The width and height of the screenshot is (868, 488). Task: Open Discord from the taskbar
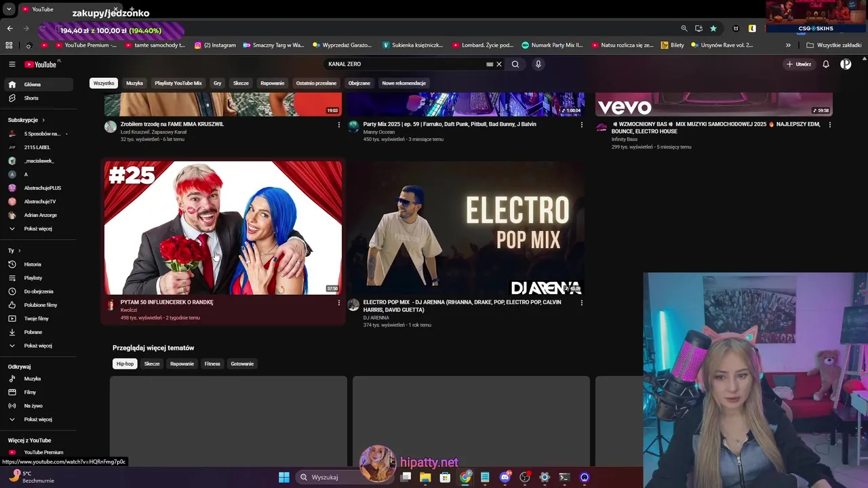[x=505, y=477]
